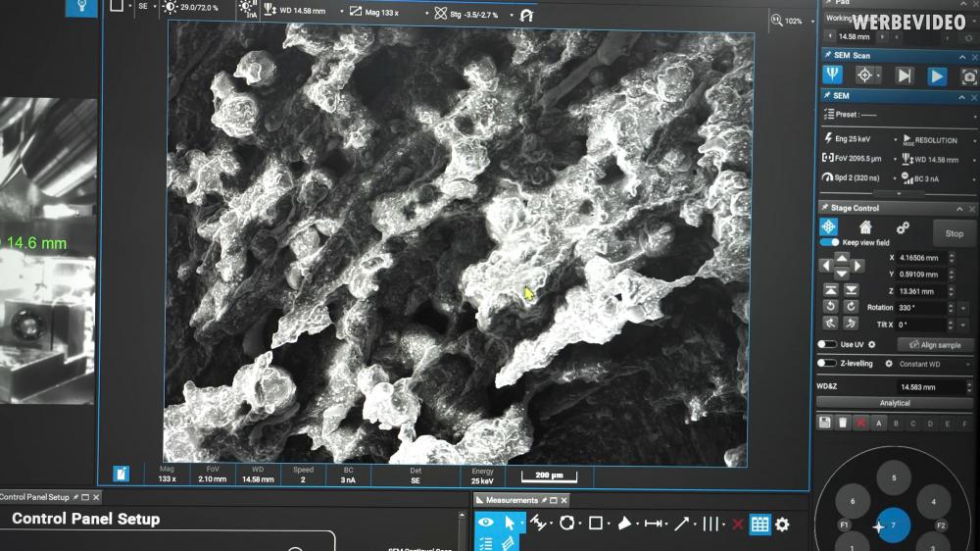Click the camera acquire image icon
This screenshot has width=980, height=551.
pyautogui.click(x=968, y=75)
